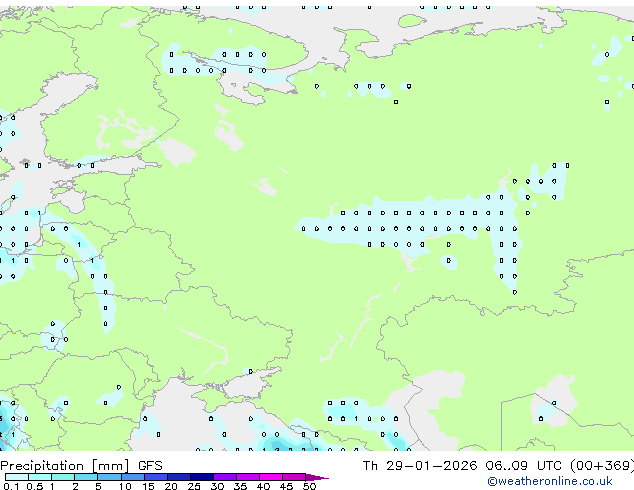Click the legend value '15'
The height and width of the screenshot is (490, 634).
[148, 486]
